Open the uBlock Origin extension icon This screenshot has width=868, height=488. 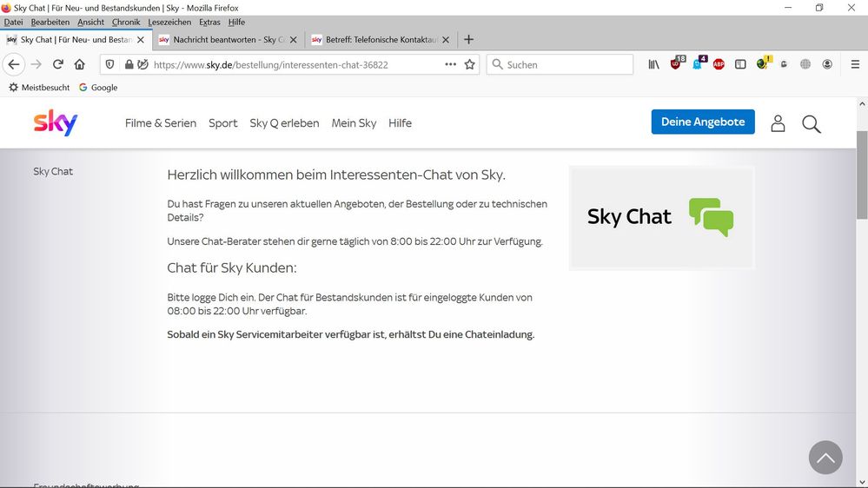pos(676,63)
